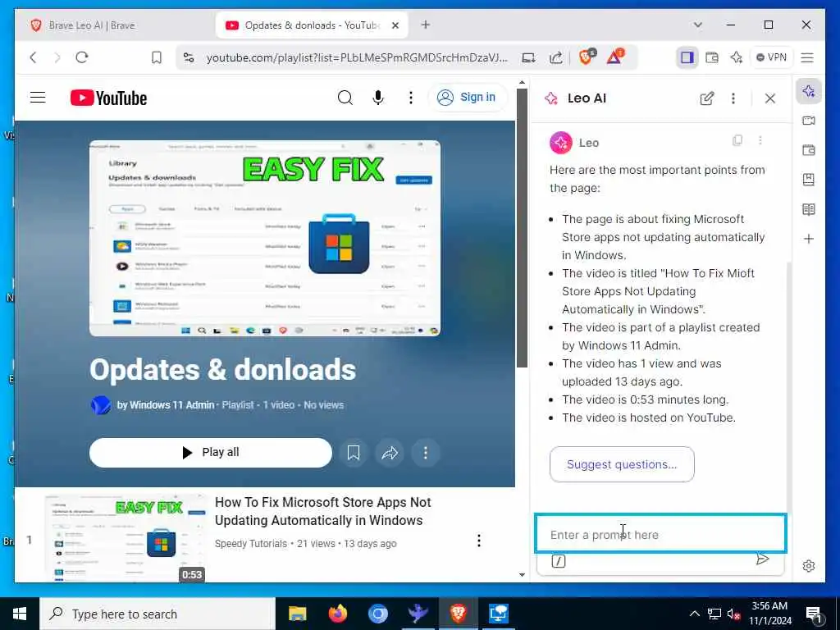The height and width of the screenshot is (630, 840).
Task: Close the Leo AI side panel
Action: point(770,98)
